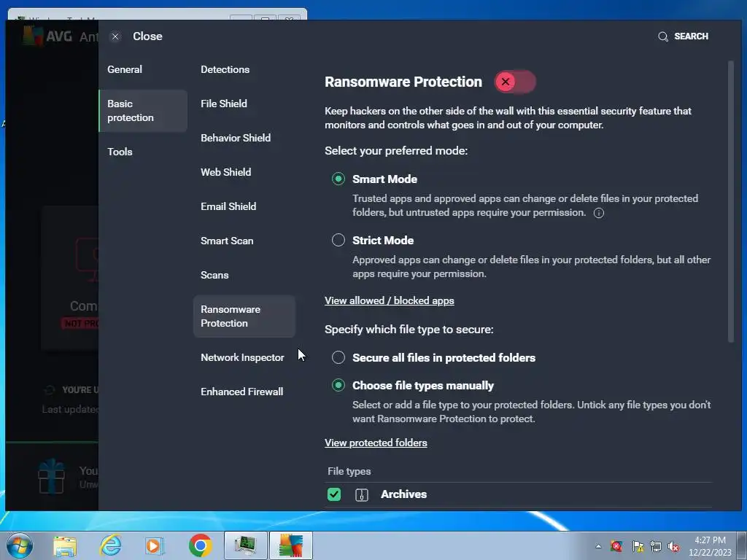747x560 pixels.
Task: Open the Email Shield settings page
Action: [228, 206]
